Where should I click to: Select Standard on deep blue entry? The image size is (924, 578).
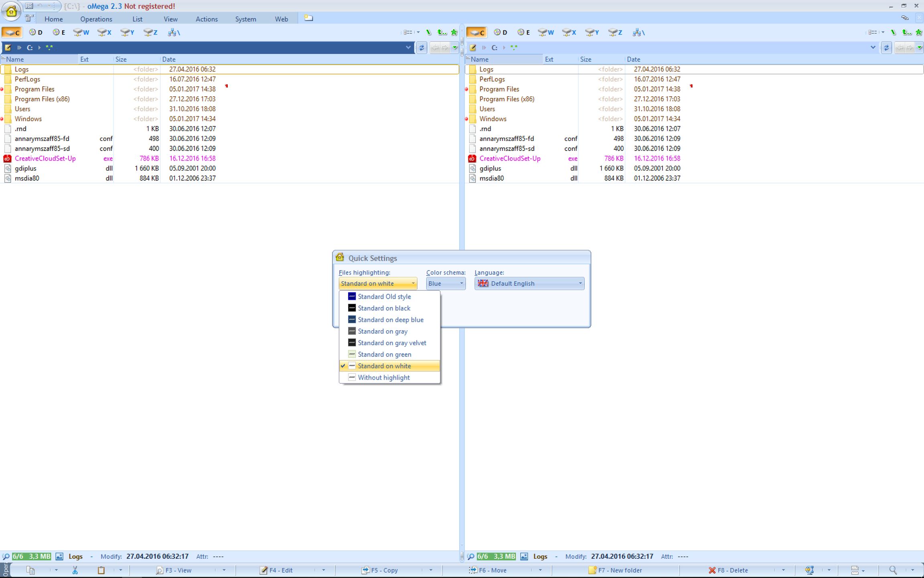pyautogui.click(x=390, y=320)
